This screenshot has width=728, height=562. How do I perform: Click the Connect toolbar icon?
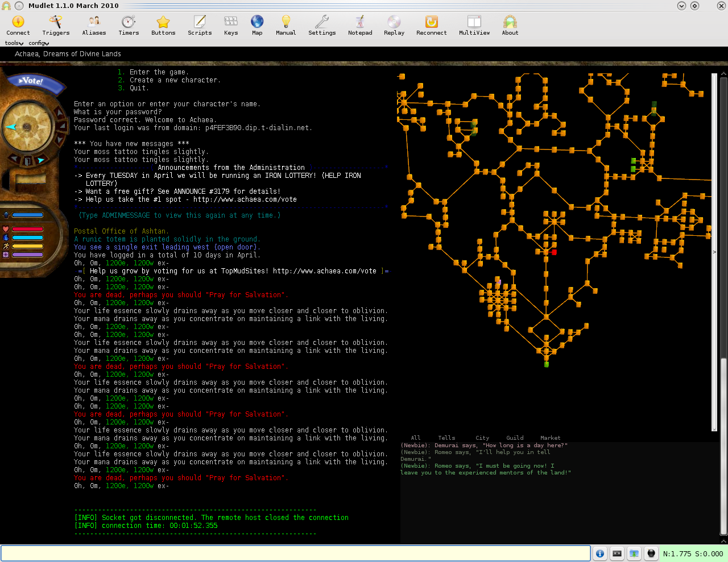pyautogui.click(x=18, y=25)
